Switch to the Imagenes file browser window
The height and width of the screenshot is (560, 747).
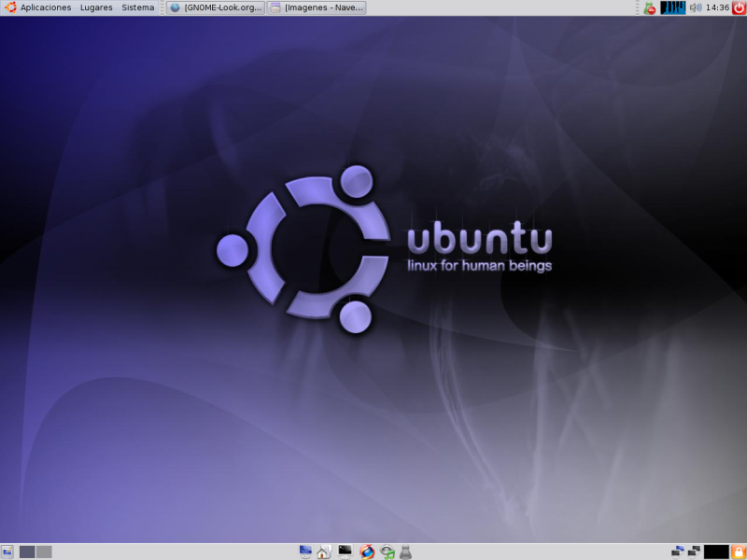pyautogui.click(x=317, y=7)
